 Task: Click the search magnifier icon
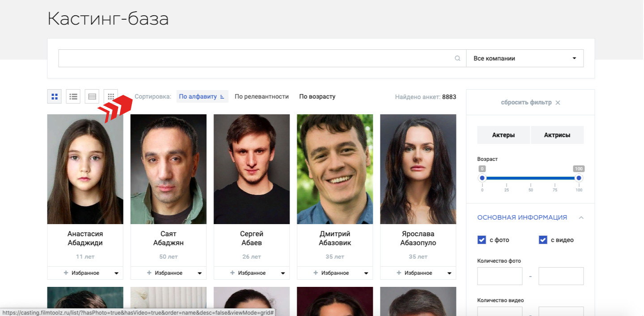click(x=457, y=58)
